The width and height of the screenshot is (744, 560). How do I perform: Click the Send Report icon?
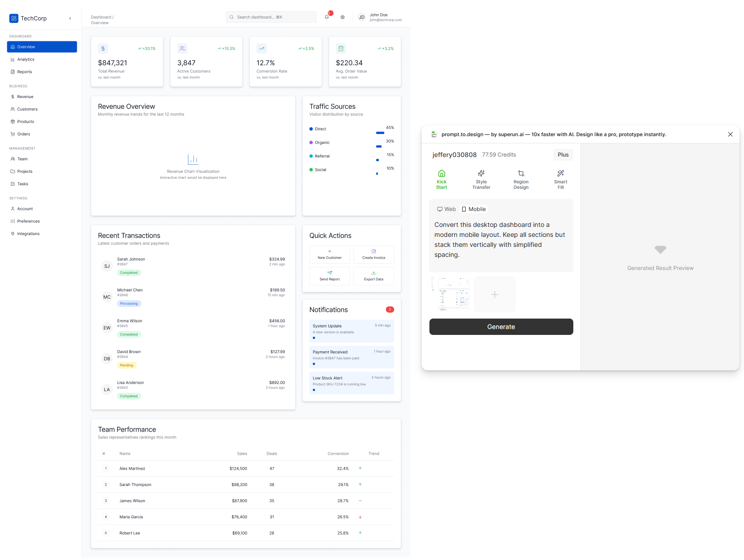[329, 276]
